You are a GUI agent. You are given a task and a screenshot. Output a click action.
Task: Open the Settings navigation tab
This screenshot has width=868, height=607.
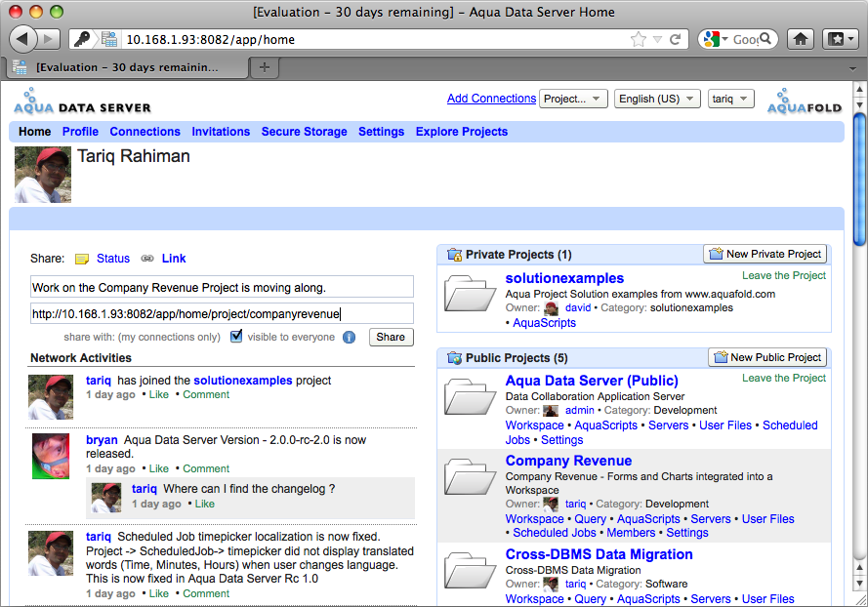pyautogui.click(x=382, y=132)
